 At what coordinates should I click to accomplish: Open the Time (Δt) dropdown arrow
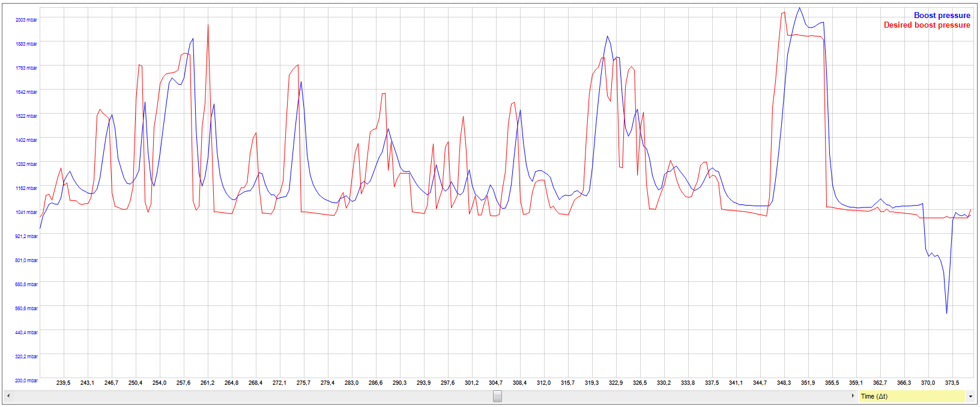click(970, 397)
